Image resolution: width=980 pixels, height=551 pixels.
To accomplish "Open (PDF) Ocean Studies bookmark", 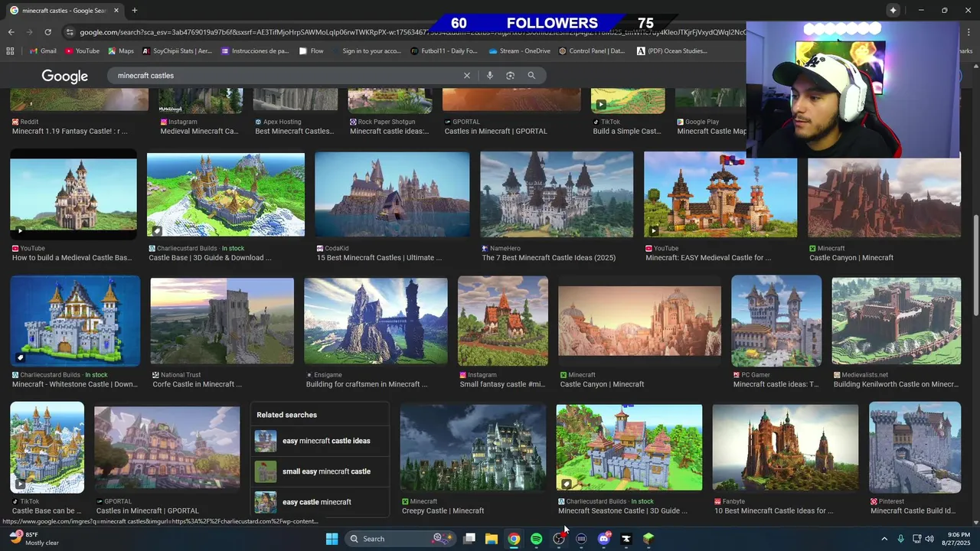I will (x=672, y=51).
